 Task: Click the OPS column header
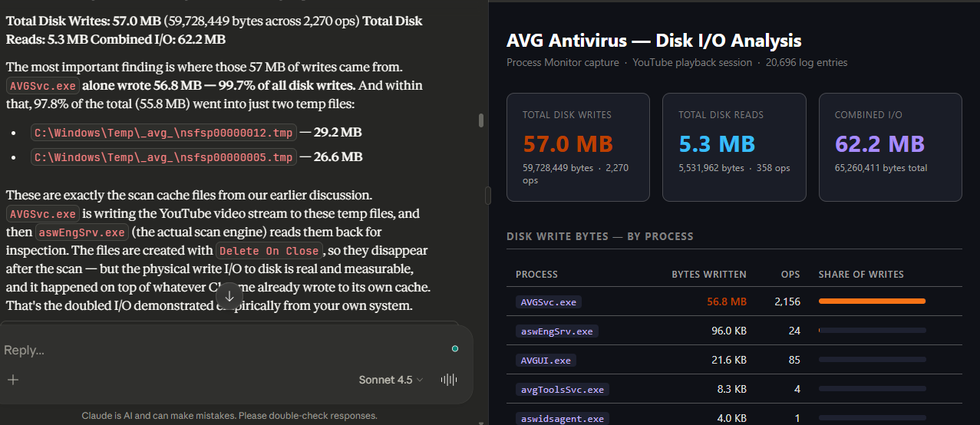tap(790, 275)
